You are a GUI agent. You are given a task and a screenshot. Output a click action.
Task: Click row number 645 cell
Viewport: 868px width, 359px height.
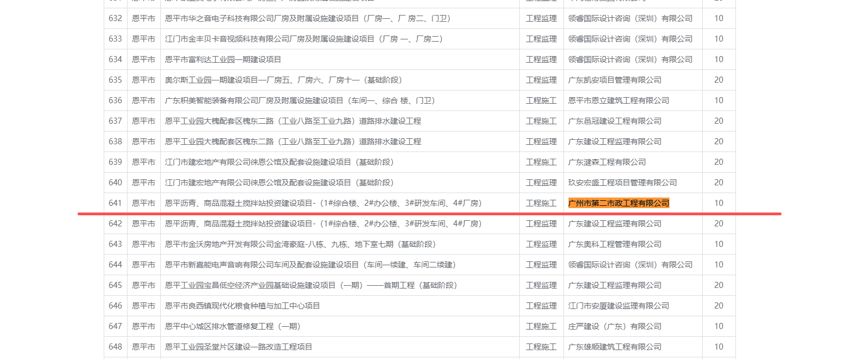pyautogui.click(x=115, y=285)
